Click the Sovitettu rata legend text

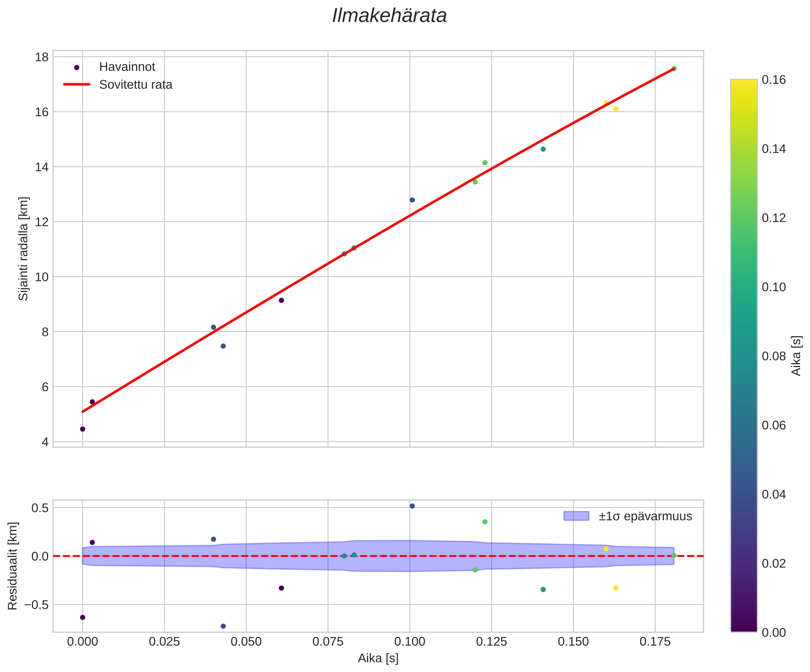pyautogui.click(x=136, y=85)
